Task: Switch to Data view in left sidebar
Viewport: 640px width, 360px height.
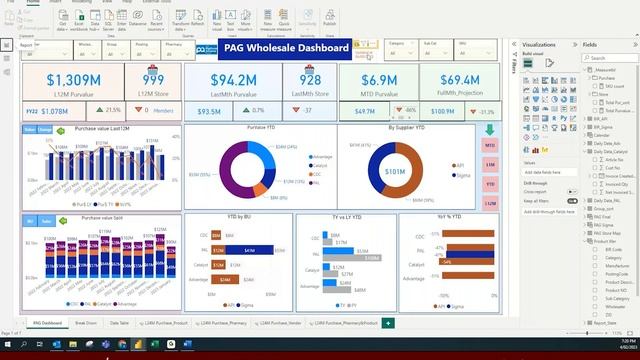Action: [7, 59]
